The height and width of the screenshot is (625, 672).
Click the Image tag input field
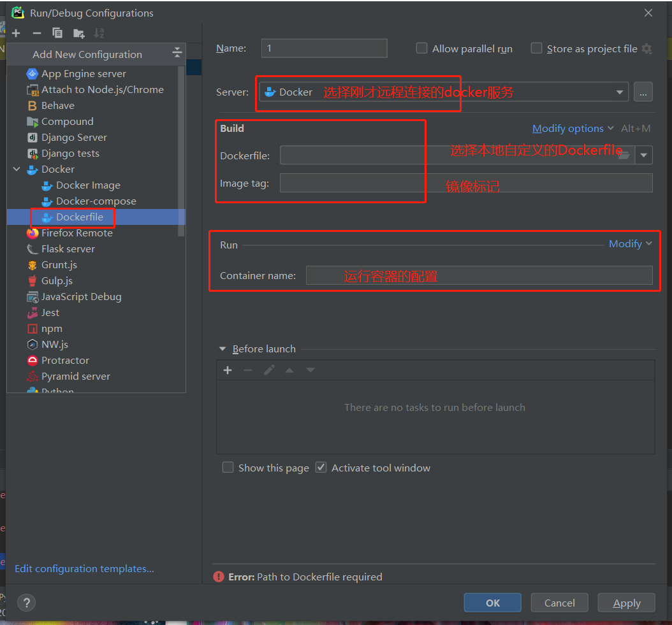[466, 183]
